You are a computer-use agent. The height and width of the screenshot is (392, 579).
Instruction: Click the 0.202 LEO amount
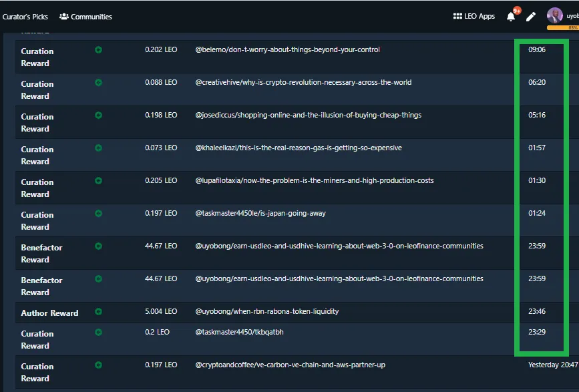point(161,49)
